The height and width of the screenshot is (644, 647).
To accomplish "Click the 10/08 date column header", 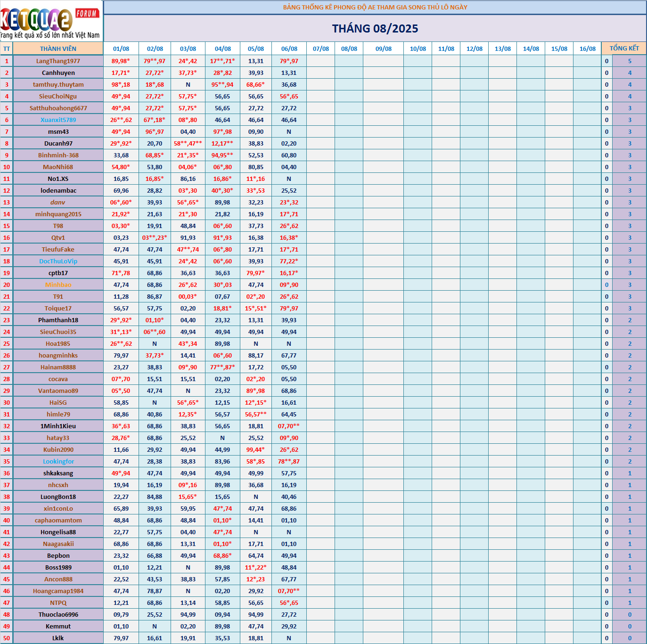I will point(418,49).
